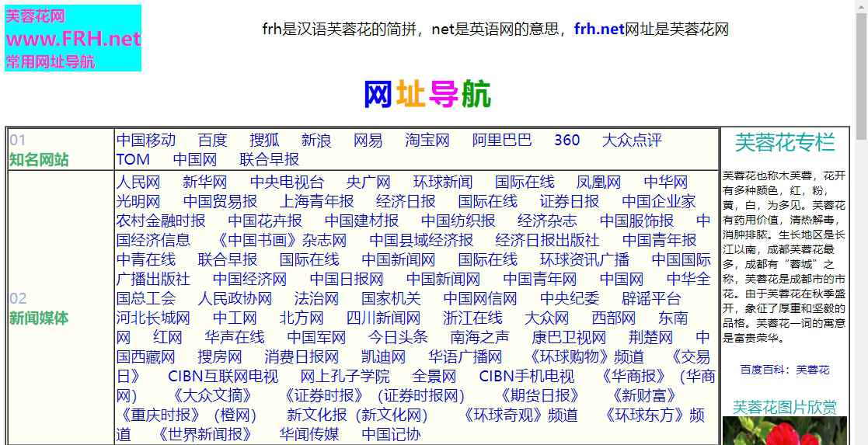Open the 浙江在线 link
Image resolution: width=868 pixels, height=445 pixels.
click(x=472, y=318)
